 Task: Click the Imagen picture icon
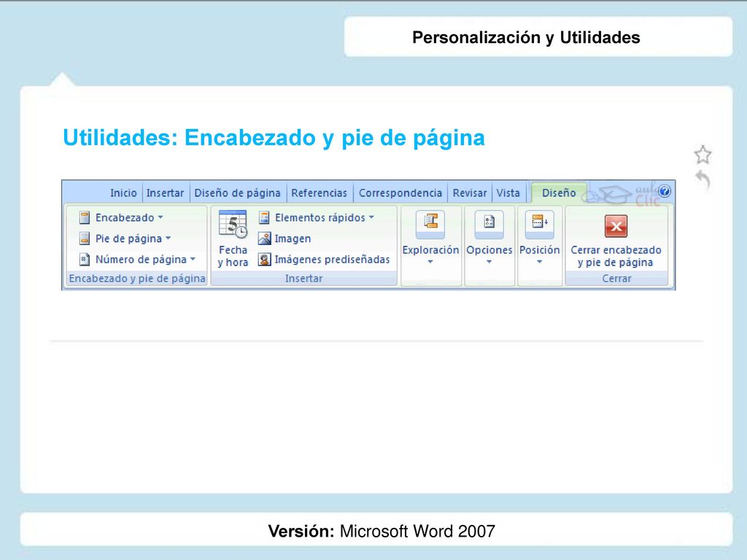(264, 238)
